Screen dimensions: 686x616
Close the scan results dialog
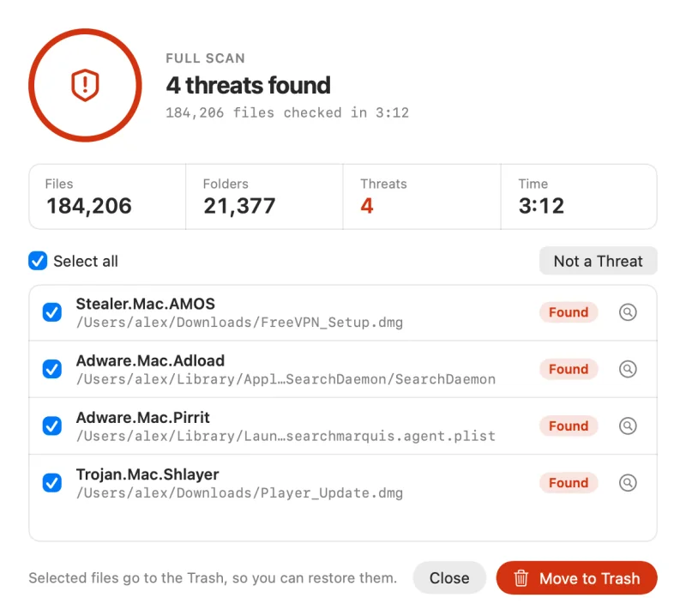449,578
